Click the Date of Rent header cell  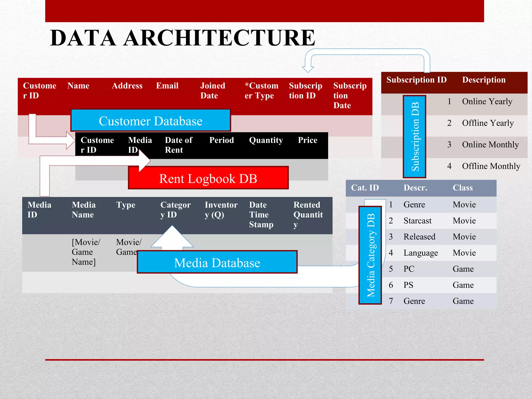point(179,145)
